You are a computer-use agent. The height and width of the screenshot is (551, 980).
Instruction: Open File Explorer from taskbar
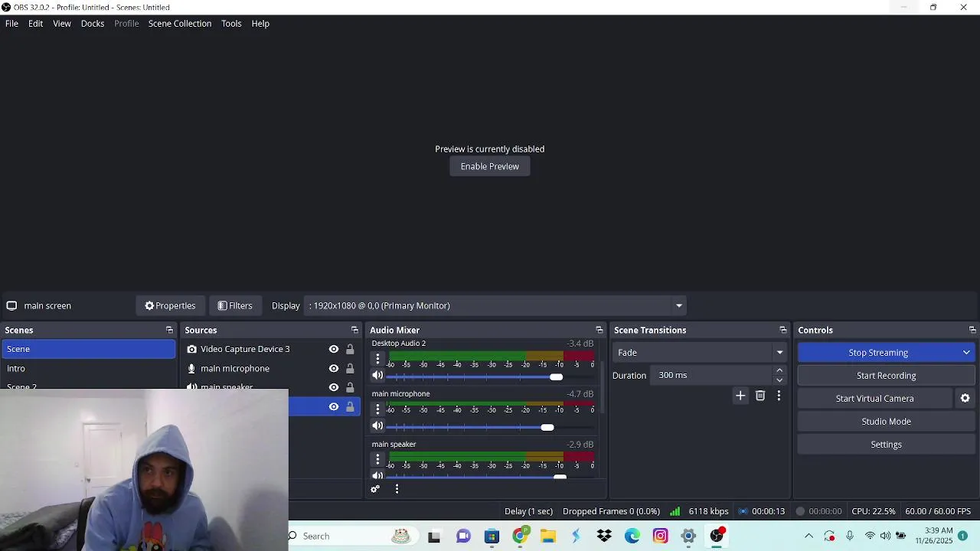(548, 536)
